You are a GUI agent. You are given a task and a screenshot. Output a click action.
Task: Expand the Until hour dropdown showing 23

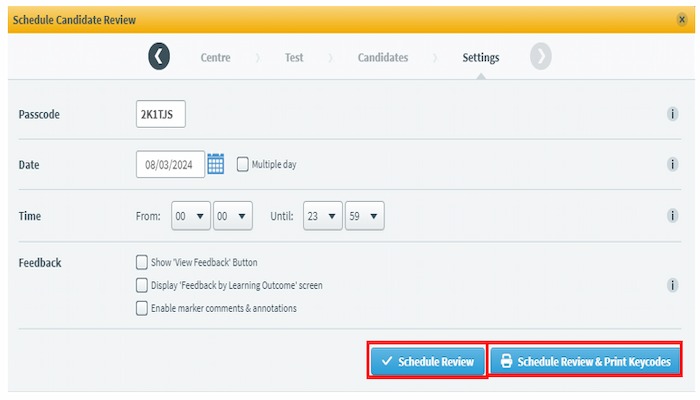click(323, 216)
